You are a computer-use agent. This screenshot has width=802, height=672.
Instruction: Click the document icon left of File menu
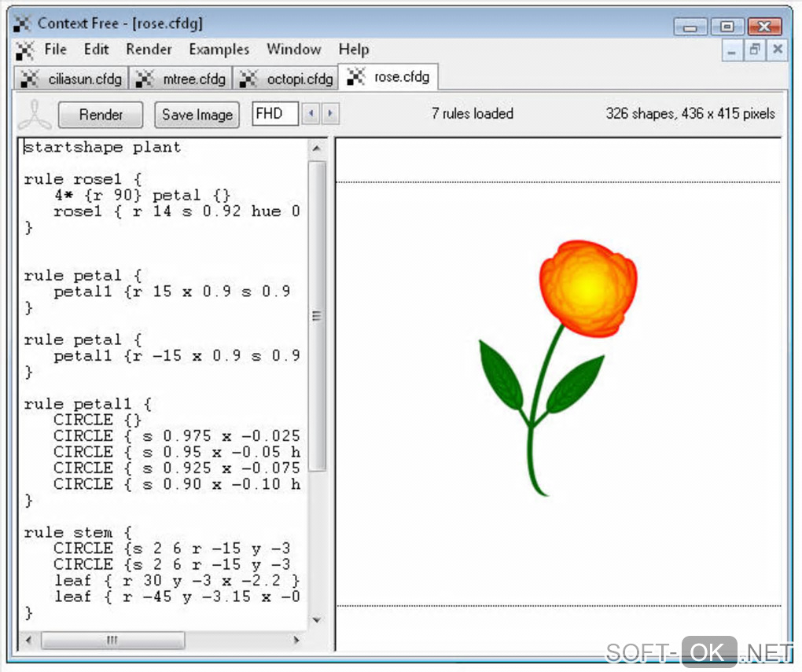(24, 50)
